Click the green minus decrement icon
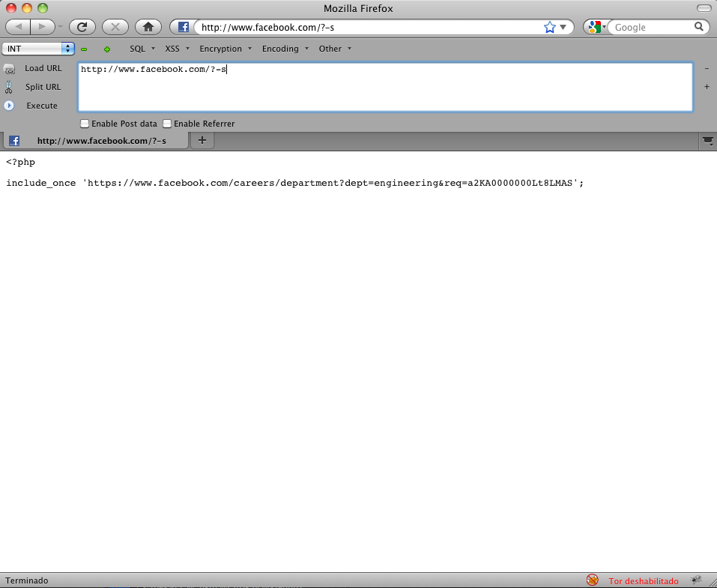 click(84, 49)
